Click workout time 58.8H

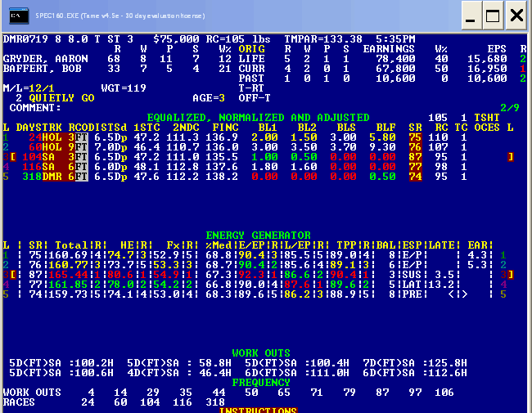tap(215, 363)
